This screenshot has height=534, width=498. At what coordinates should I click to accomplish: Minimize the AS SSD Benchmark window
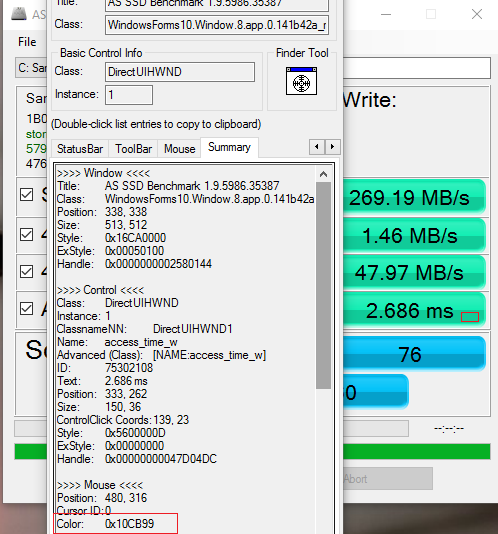tap(386, 14)
